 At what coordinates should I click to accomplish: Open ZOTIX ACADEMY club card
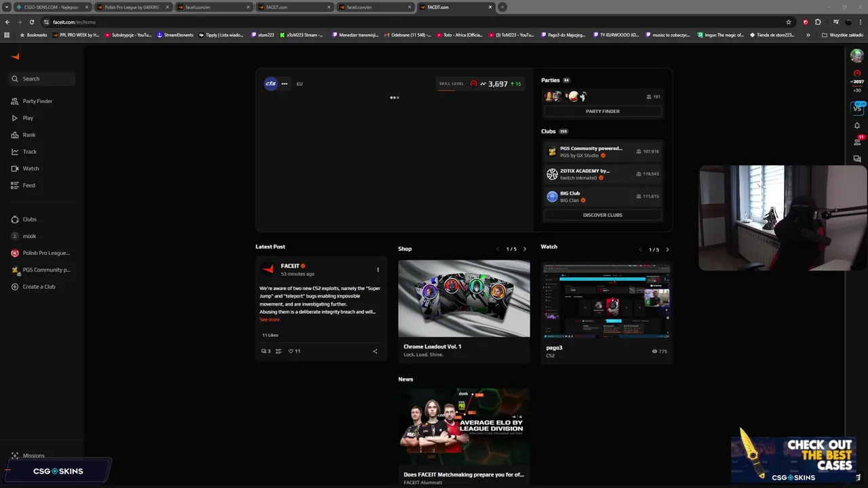(x=602, y=174)
